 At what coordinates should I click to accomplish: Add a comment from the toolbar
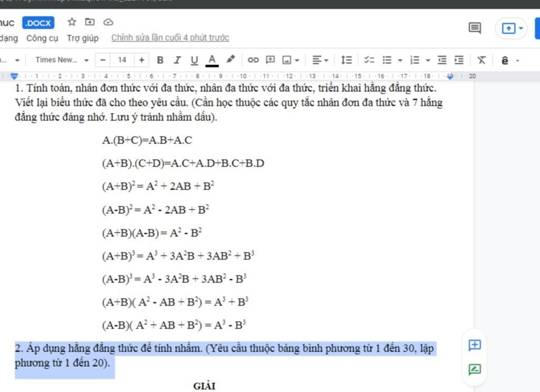[x=271, y=60]
